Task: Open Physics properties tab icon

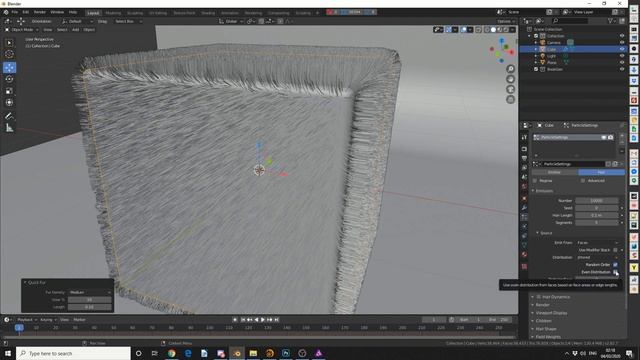Action: [x=524, y=227]
